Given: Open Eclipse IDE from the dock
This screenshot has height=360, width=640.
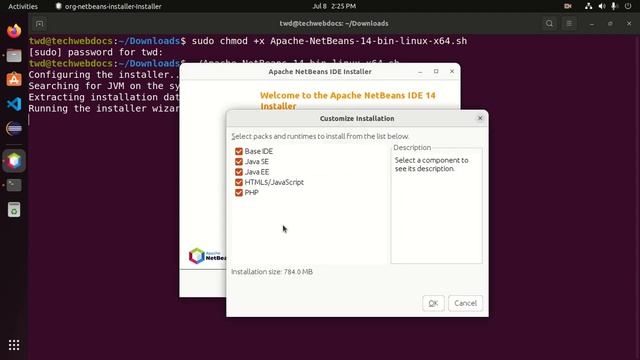Looking at the screenshot, I should 14,128.
